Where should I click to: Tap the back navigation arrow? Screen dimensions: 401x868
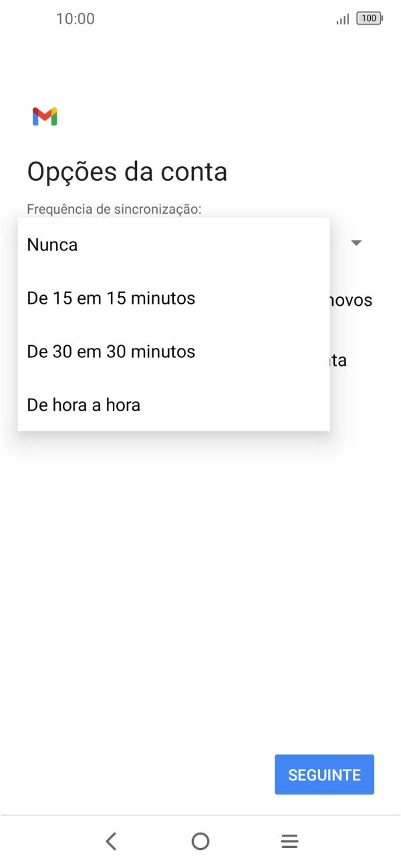[x=111, y=841]
